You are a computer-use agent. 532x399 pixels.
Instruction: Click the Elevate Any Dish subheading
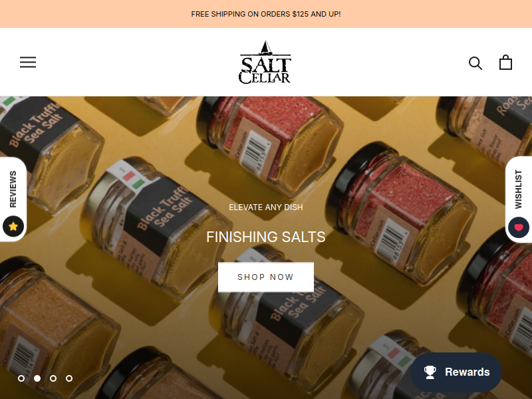coord(265,207)
